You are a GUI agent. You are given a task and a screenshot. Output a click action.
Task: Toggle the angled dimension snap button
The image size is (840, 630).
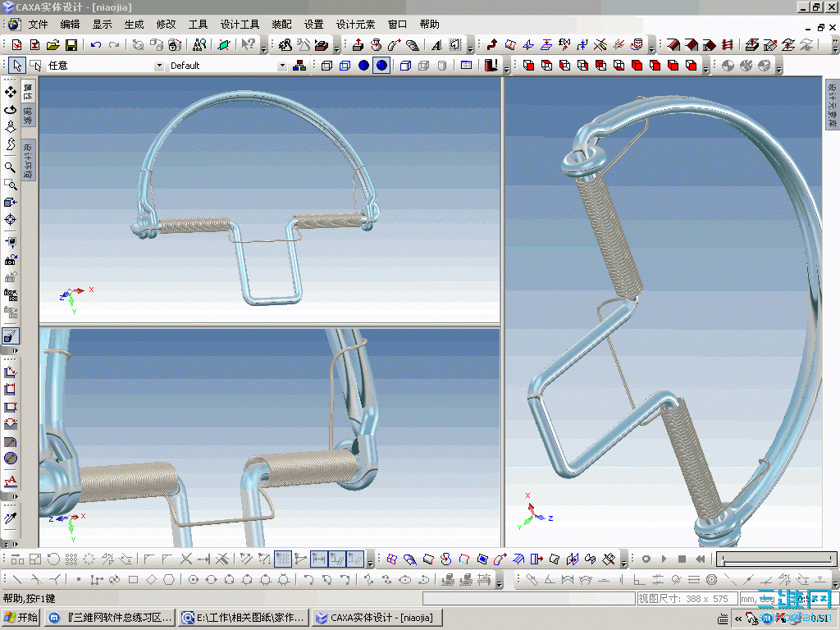pos(337,559)
